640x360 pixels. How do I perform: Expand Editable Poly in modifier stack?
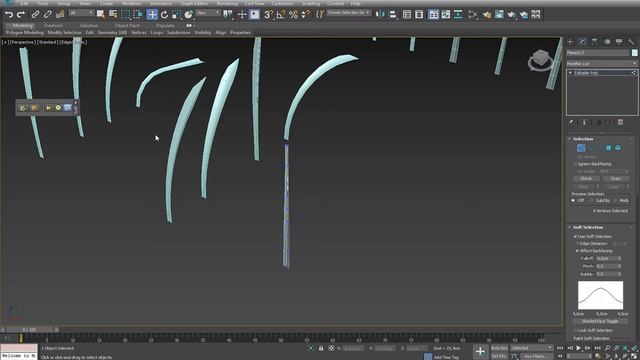coord(570,73)
